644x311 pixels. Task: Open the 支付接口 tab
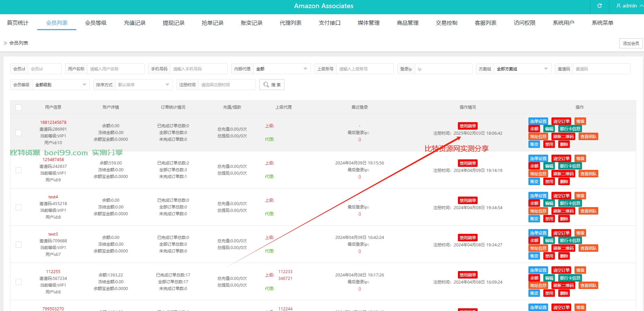click(x=329, y=23)
